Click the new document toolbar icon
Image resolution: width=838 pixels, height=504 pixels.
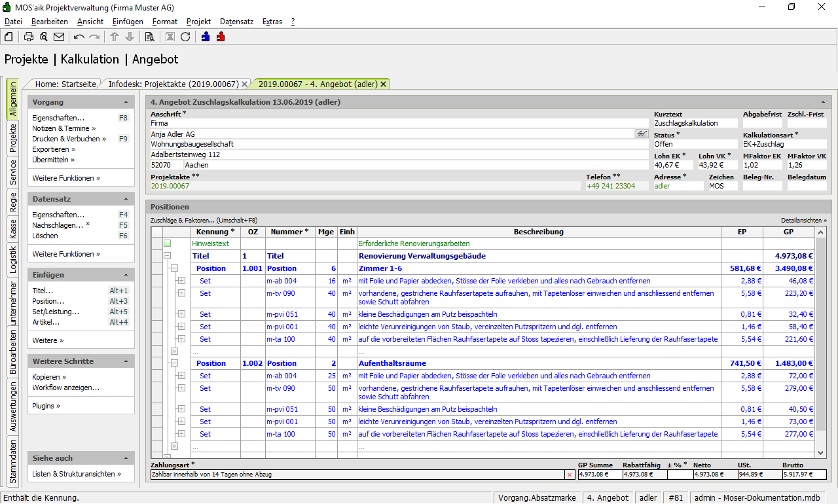coord(9,37)
